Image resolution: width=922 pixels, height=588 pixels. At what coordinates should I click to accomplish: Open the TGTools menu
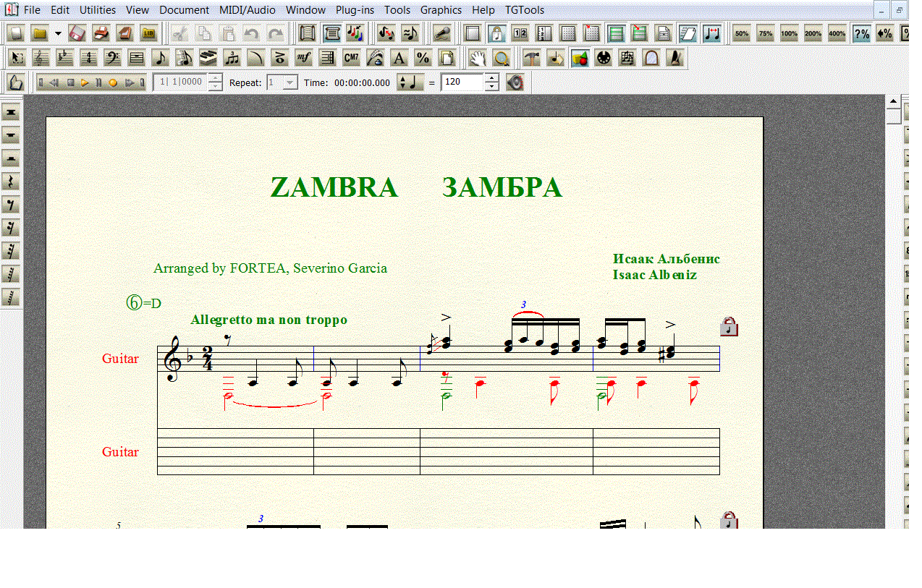click(525, 10)
